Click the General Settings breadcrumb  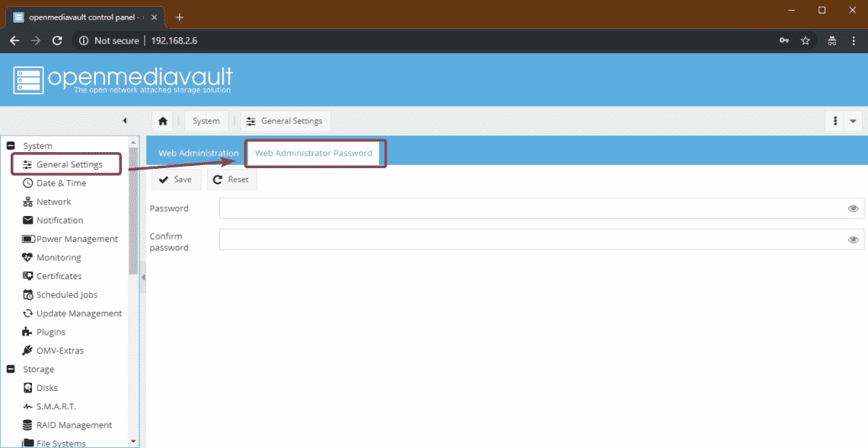[x=285, y=121]
